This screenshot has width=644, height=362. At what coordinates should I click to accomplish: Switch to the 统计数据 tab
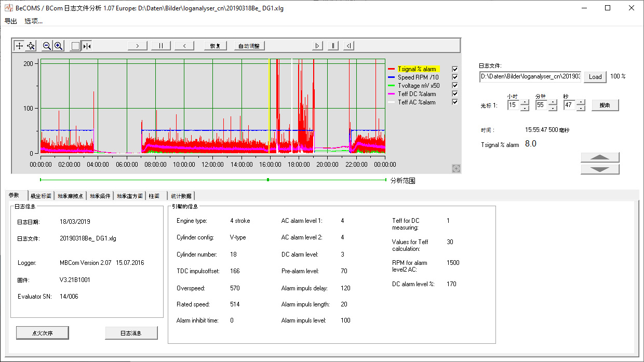(x=181, y=196)
